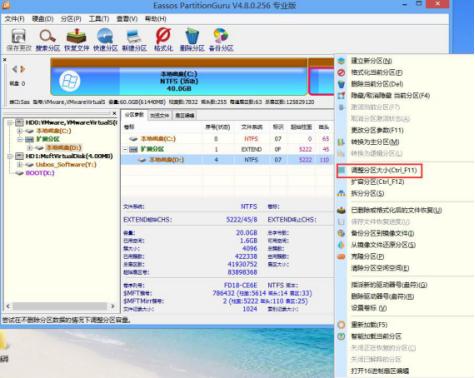Click the 序号(状态) column header

point(218,127)
